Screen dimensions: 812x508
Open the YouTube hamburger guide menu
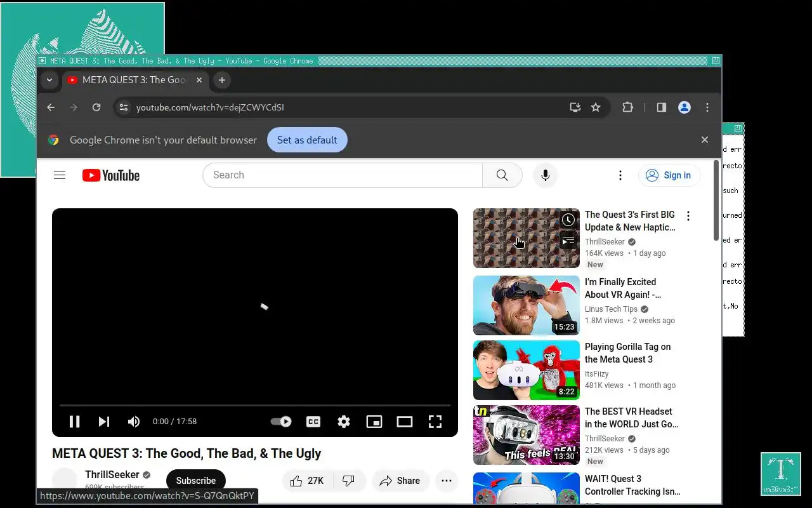click(60, 175)
